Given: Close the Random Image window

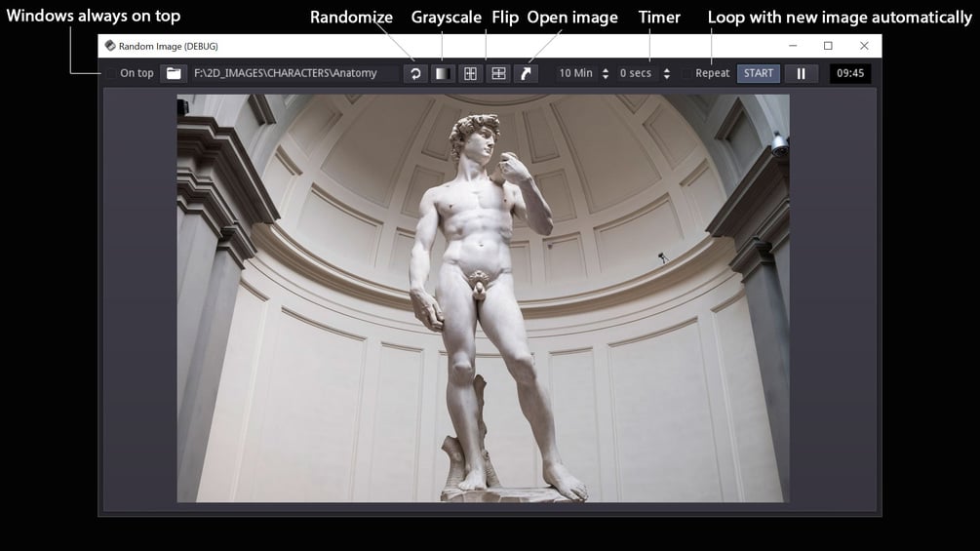Looking at the screenshot, I should point(864,46).
